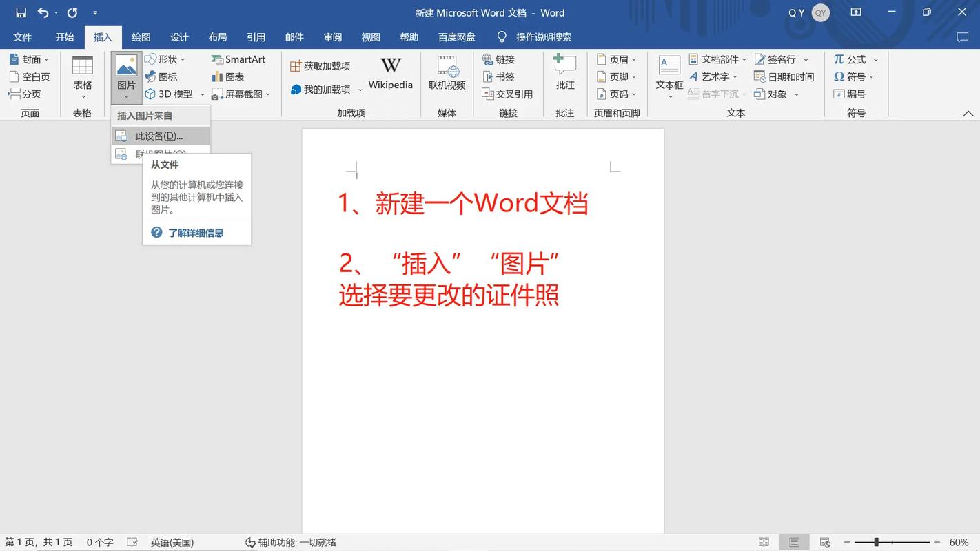The height and width of the screenshot is (551, 980).
Task: Insert an 对象 object
Action: 777,94
